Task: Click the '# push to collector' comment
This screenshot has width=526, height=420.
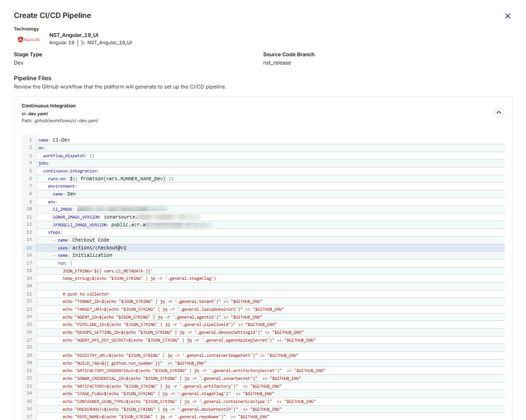Action: click(86, 294)
